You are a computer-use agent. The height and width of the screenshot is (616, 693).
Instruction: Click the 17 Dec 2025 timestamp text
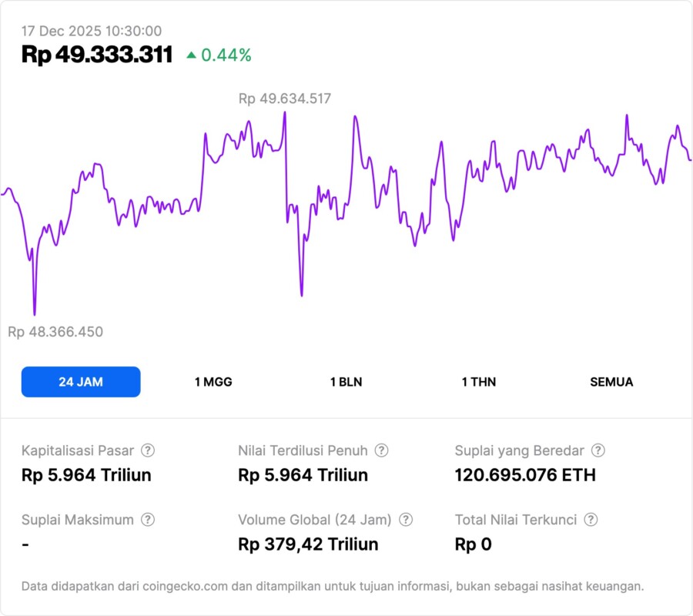pyautogui.click(x=92, y=31)
